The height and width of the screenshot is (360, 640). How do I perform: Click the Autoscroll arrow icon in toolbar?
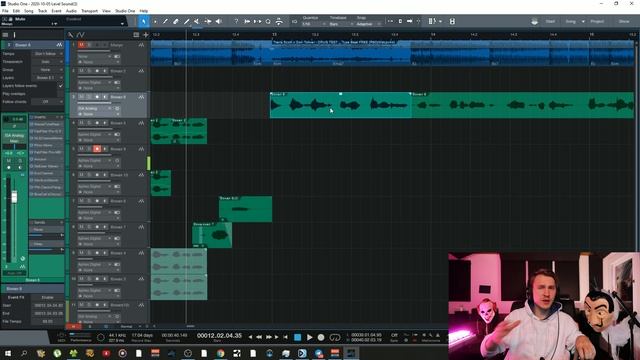(x=409, y=21)
